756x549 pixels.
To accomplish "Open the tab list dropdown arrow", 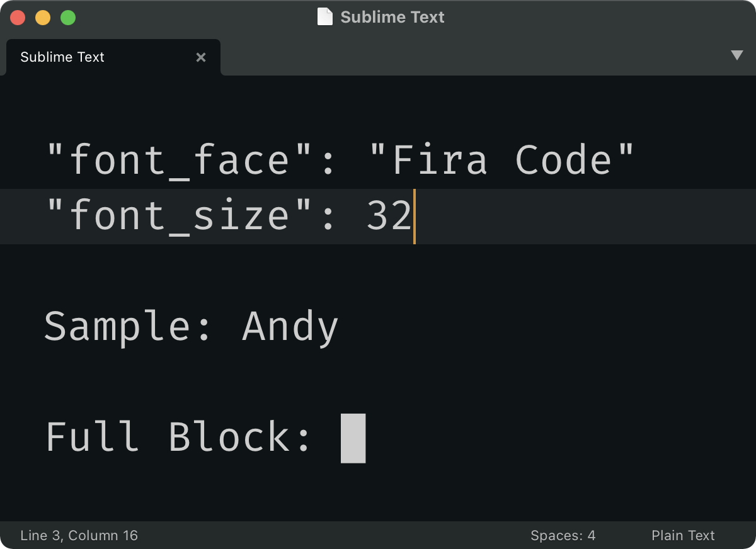I will (736, 55).
